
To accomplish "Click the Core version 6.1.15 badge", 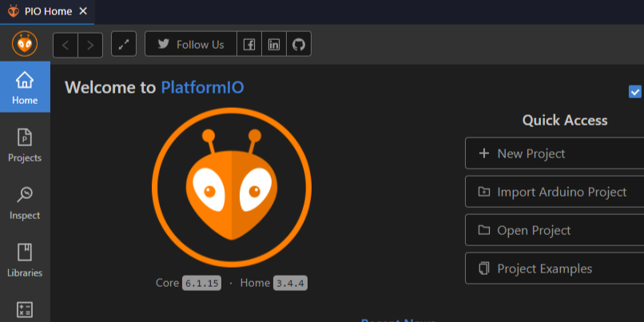I will coord(201,283).
